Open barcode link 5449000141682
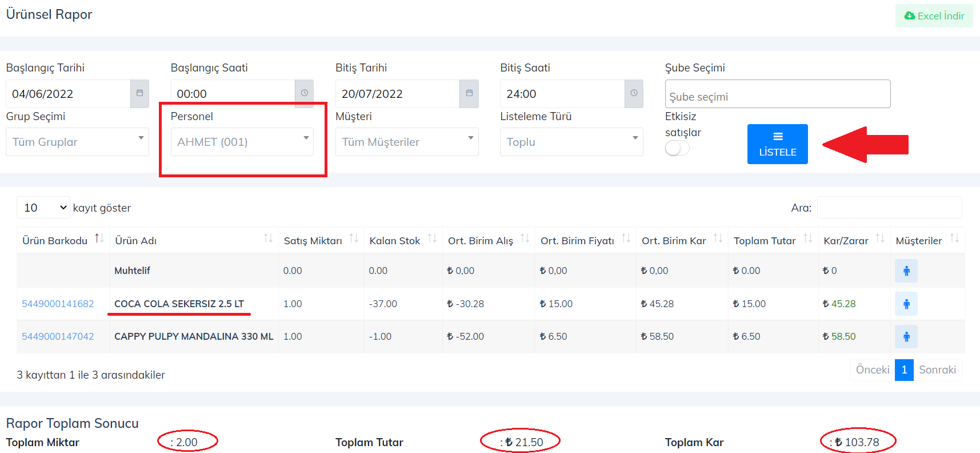The image size is (980, 453). click(x=58, y=304)
